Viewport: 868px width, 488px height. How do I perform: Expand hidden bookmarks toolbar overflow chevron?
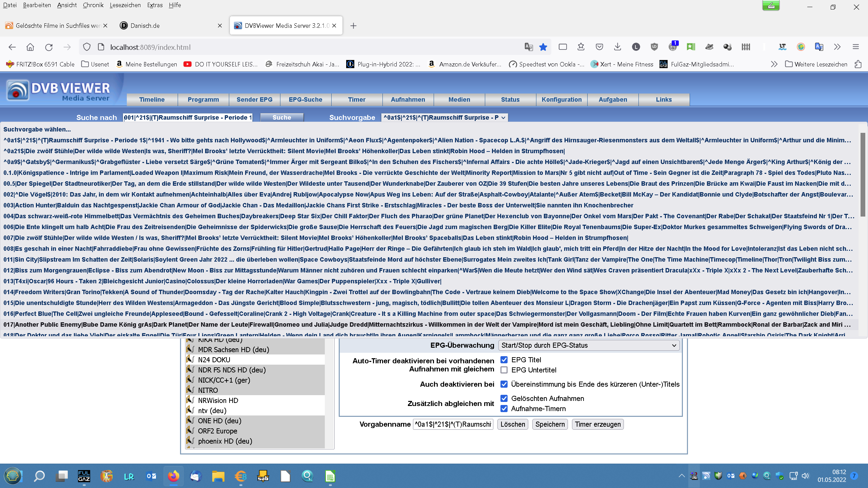tap(774, 64)
